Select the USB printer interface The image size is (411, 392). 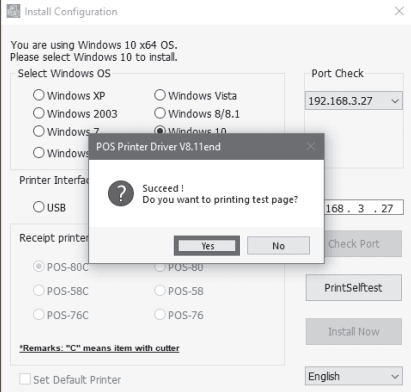click(x=49, y=207)
